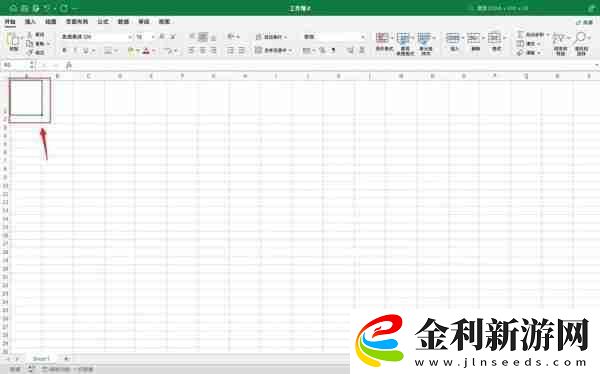
Task: Click the Decrease Indent icon
Action: [230, 50]
